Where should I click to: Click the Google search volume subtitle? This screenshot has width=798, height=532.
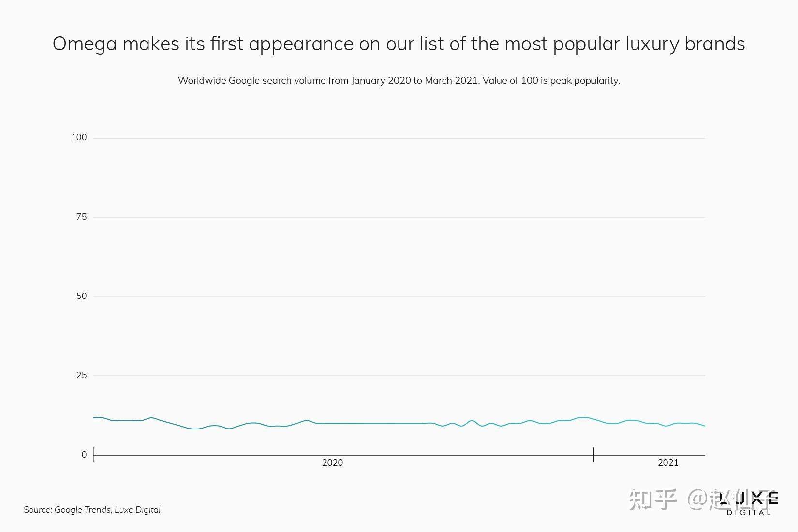click(x=399, y=81)
